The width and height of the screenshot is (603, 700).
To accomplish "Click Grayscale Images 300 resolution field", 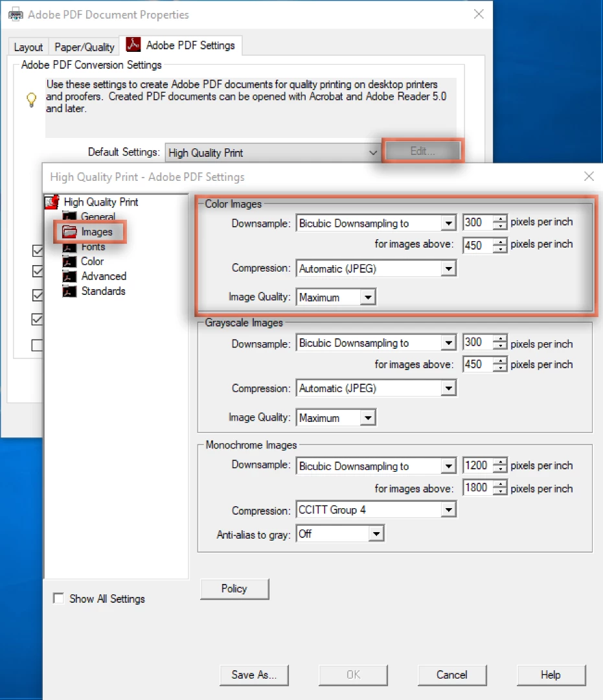I will pos(478,342).
